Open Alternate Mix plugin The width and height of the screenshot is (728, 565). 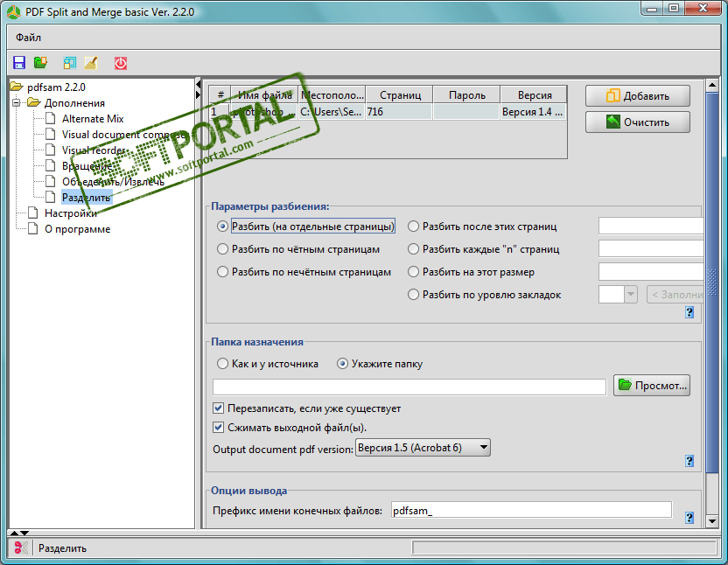point(93,118)
